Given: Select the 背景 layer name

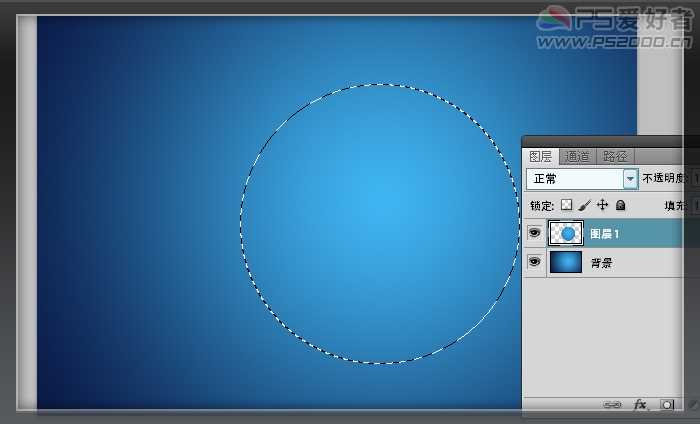Looking at the screenshot, I should pos(601,263).
